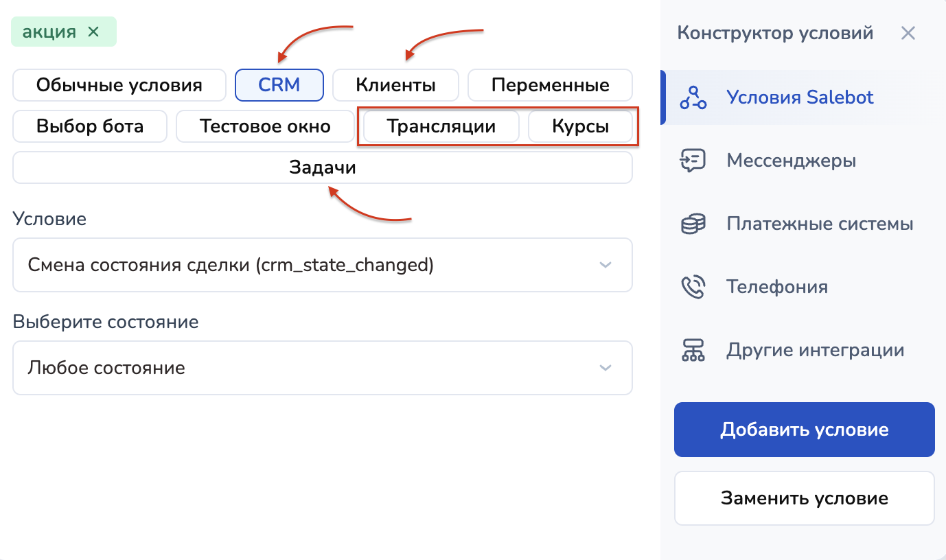Click the Salebot conditions node icon
Screen dimensions: 946x560
pyautogui.click(x=693, y=97)
